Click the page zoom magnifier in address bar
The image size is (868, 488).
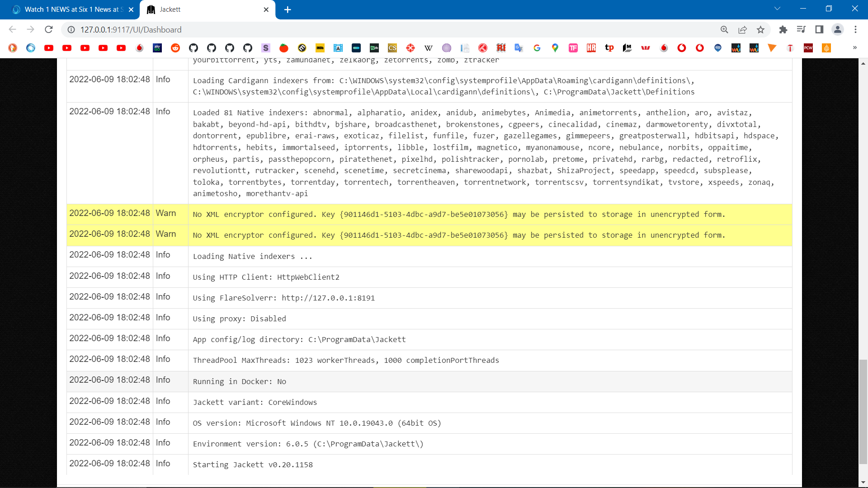coord(724,29)
